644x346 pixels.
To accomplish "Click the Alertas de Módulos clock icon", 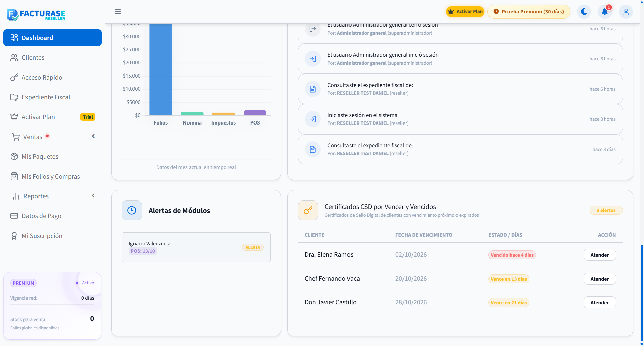I will click(132, 210).
